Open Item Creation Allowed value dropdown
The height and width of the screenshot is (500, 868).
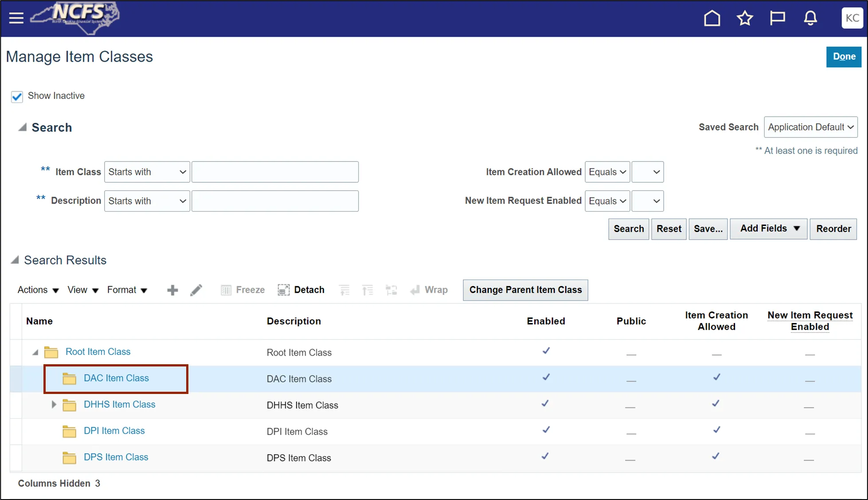[647, 172]
